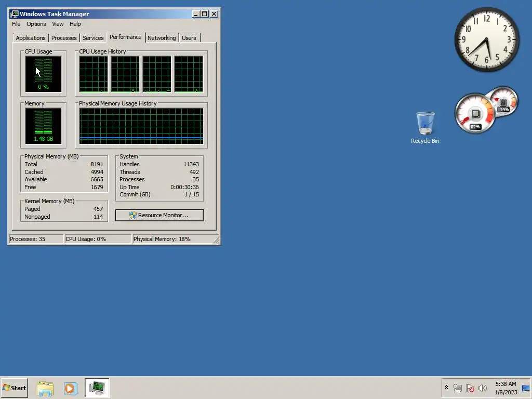Select the Performance tab
The image size is (532, 399).
tap(126, 37)
